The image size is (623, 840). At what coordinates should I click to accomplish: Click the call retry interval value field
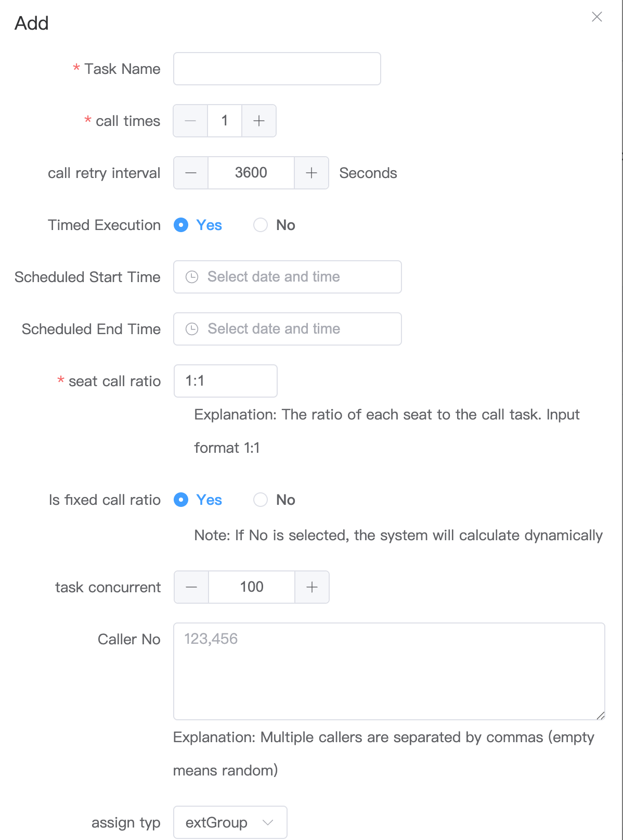(251, 173)
